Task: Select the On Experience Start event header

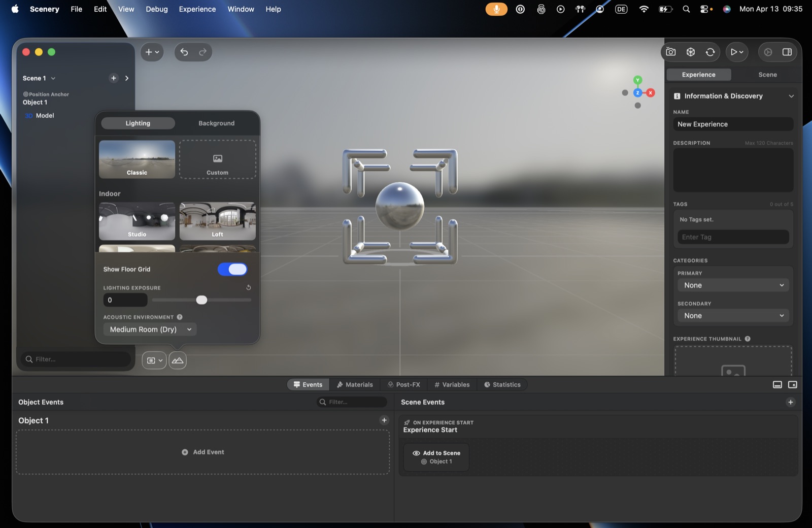Action: 598,426
